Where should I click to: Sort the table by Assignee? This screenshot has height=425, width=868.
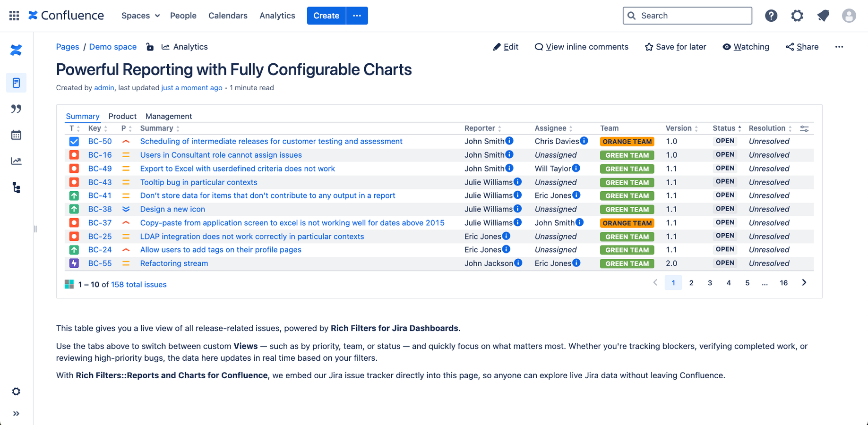pos(554,128)
